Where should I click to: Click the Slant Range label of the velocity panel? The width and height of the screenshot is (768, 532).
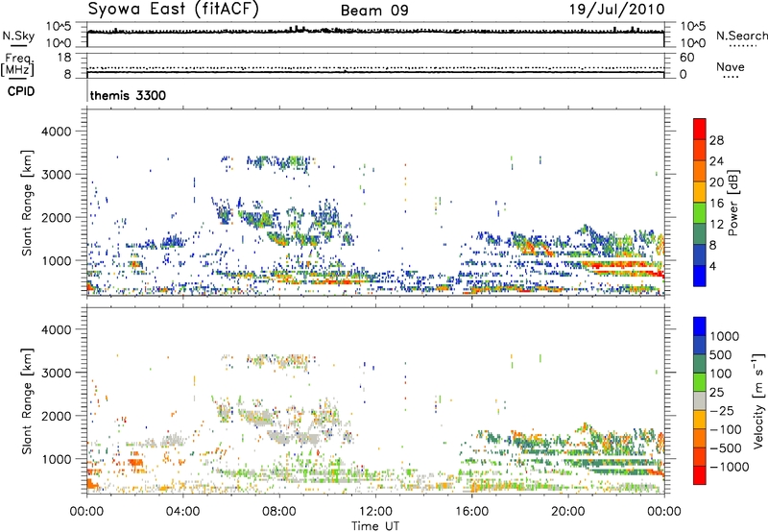pyautogui.click(x=27, y=401)
